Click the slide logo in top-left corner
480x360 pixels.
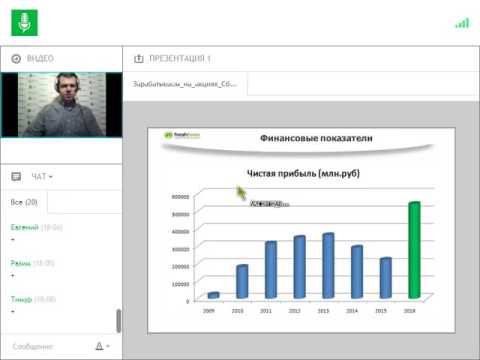pos(182,135)
